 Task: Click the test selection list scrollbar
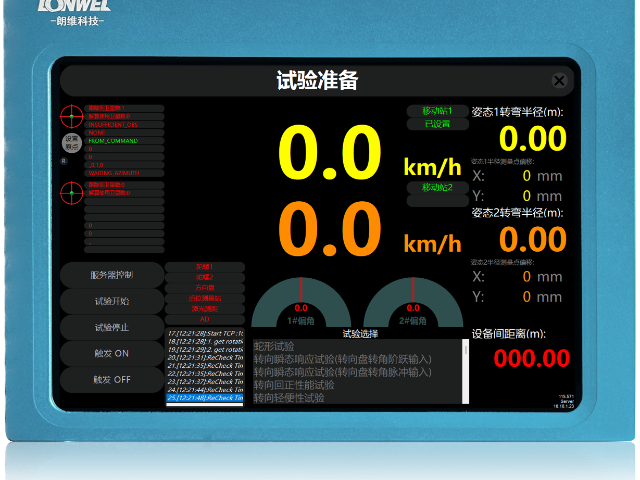(x=465, y=371)
